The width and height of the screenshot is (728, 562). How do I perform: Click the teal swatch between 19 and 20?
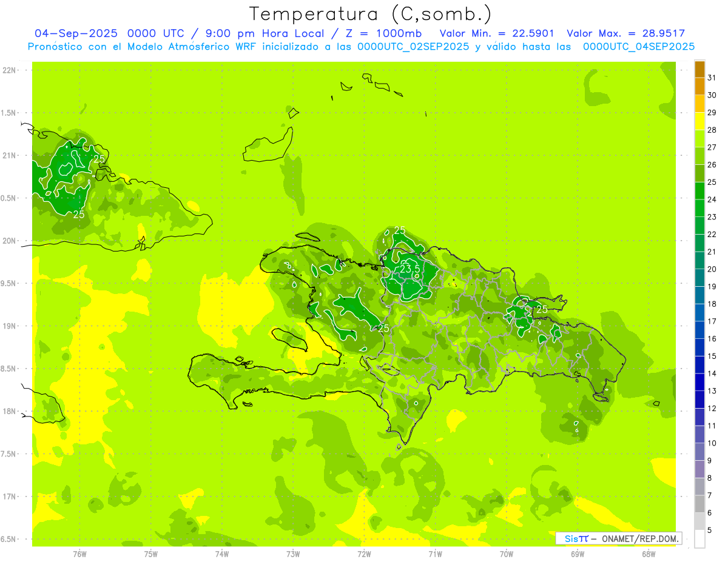click(x=700, y=278)
